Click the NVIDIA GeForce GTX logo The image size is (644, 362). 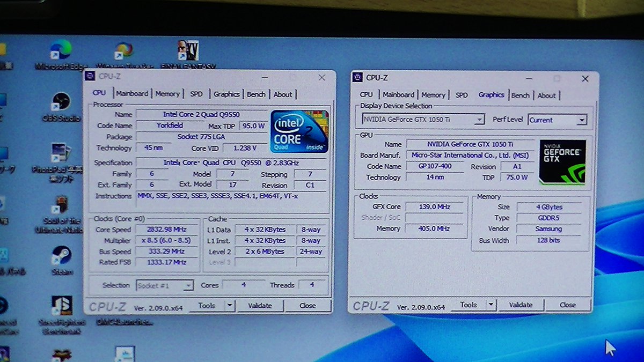563,161
